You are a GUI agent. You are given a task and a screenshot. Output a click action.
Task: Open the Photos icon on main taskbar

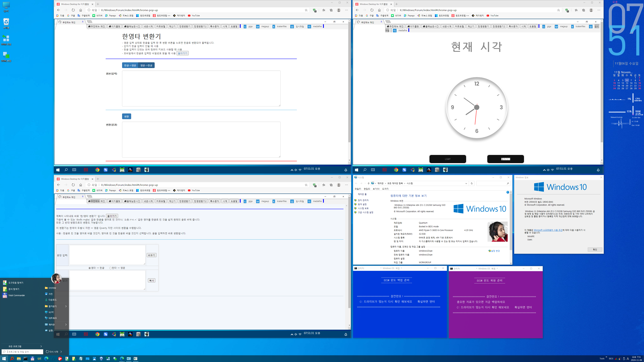[94, 358]
